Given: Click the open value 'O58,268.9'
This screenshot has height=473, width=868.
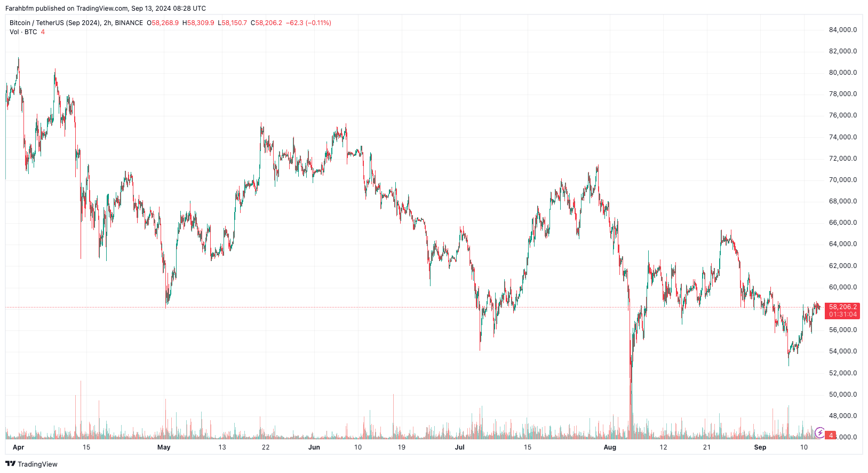Looking at the screenshot, I should point(163,23).
